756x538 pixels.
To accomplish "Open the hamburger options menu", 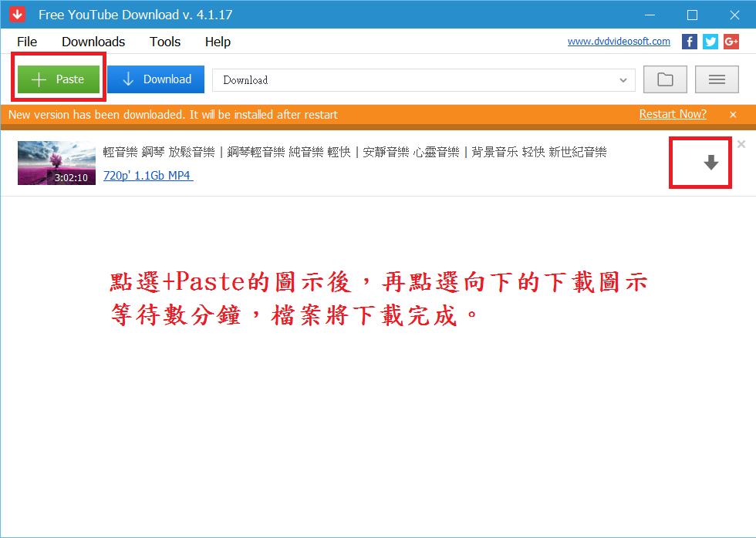I will pos(717,79).
